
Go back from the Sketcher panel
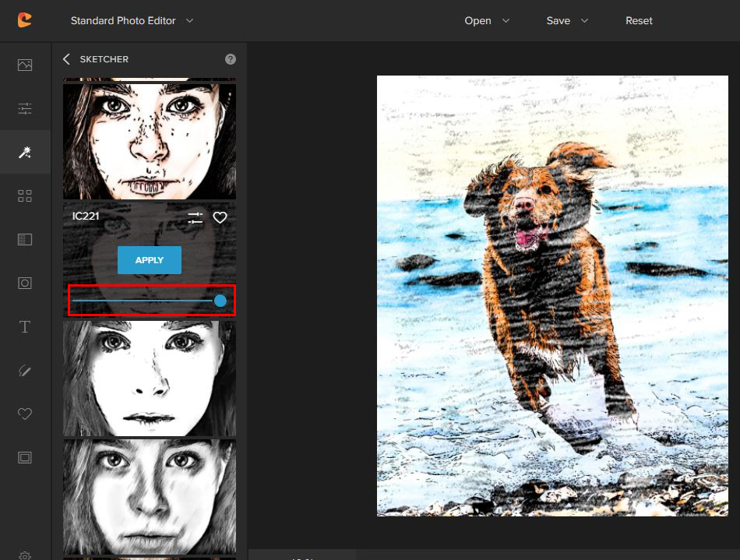(x=66, y=59)
